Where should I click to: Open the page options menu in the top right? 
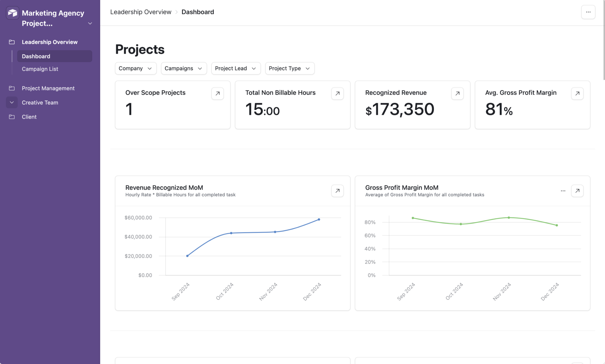point(588,12)
